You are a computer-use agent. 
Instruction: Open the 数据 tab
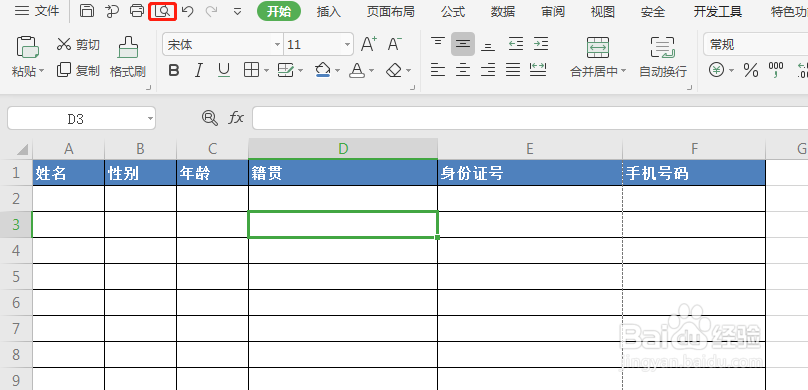pos(503,11)
